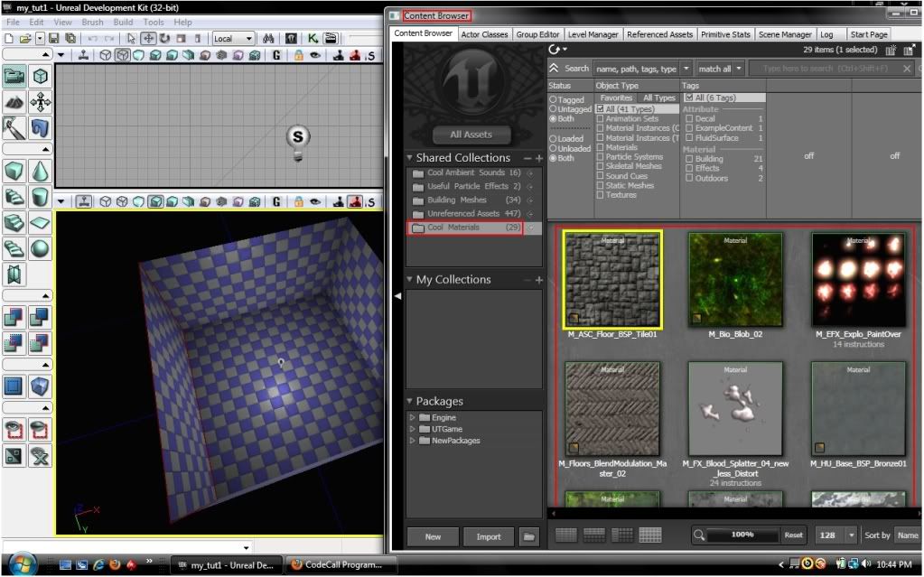Click the Add Volume tool

point(40,386)
